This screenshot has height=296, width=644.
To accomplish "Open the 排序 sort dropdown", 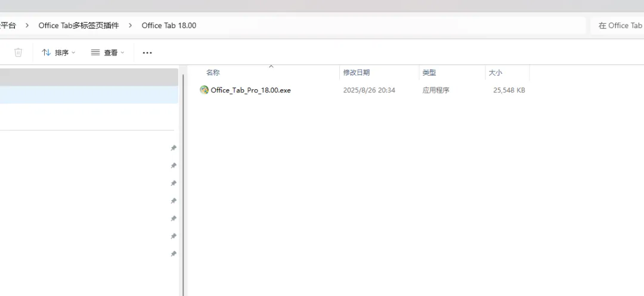I will pyautogui.click(x=58, y=52).
